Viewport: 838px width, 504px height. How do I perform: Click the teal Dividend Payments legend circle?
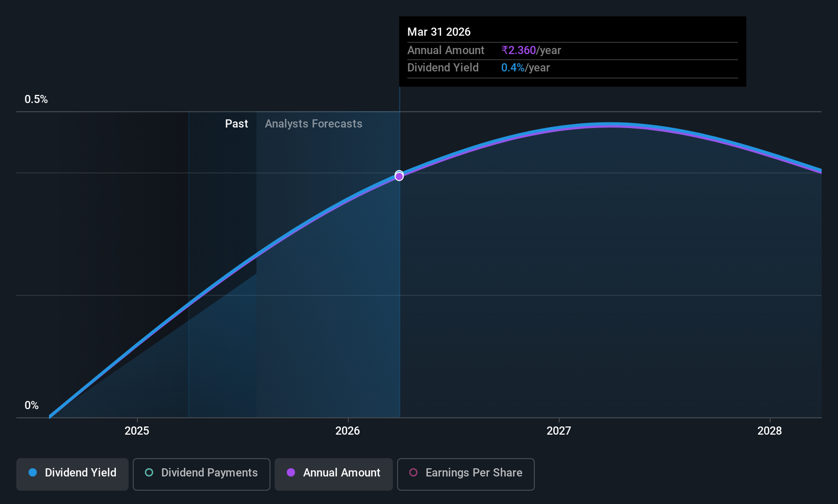(x=149, y=472)
